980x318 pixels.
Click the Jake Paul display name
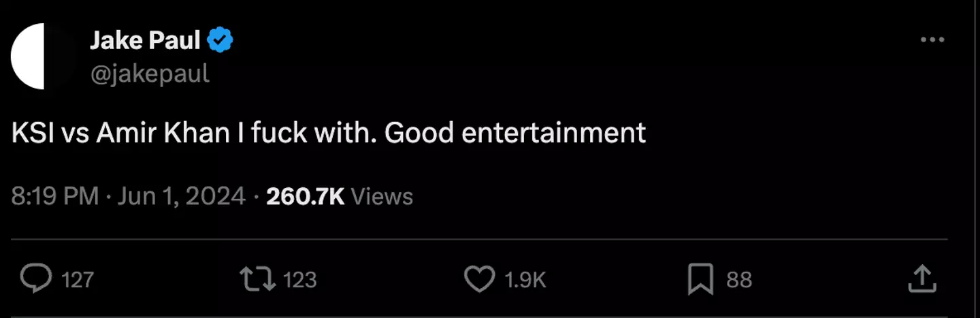(x=145, y=42)
